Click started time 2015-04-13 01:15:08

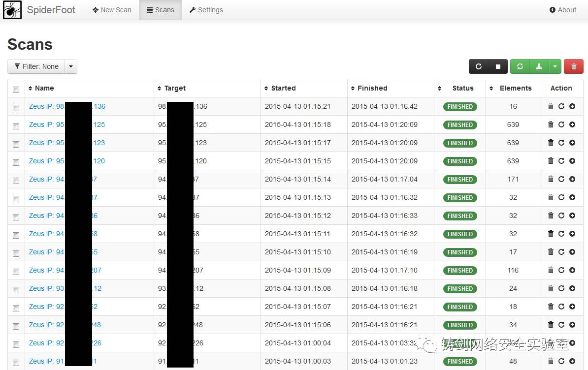[x=298, y=288]
